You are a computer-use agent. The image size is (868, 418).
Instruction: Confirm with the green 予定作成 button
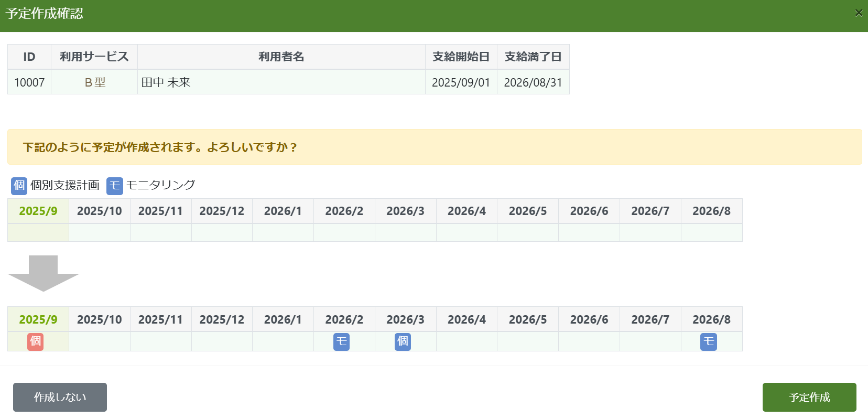point(809,397)
